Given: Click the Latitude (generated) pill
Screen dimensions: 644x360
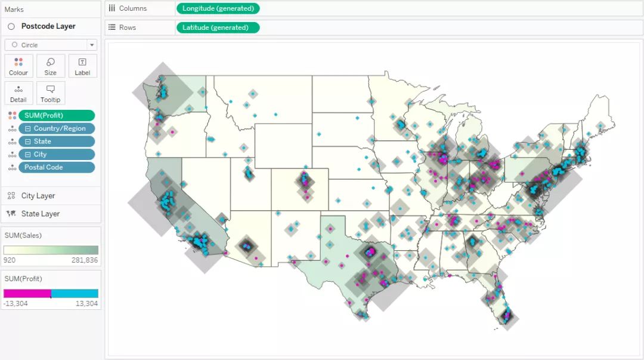Looking at the screenshot, I should pos(218,27).
